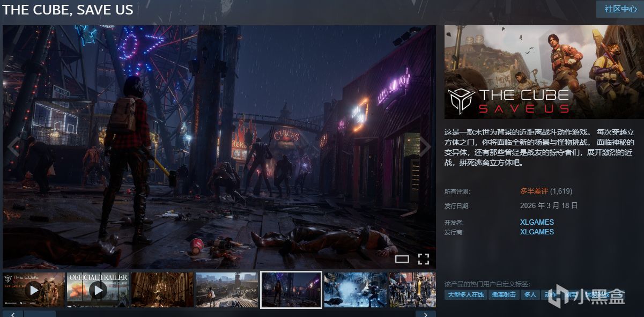Screen dimensions: 644x317
Task: Select the daytime ruined city thumbnail
Action: (x=226, y=290)
